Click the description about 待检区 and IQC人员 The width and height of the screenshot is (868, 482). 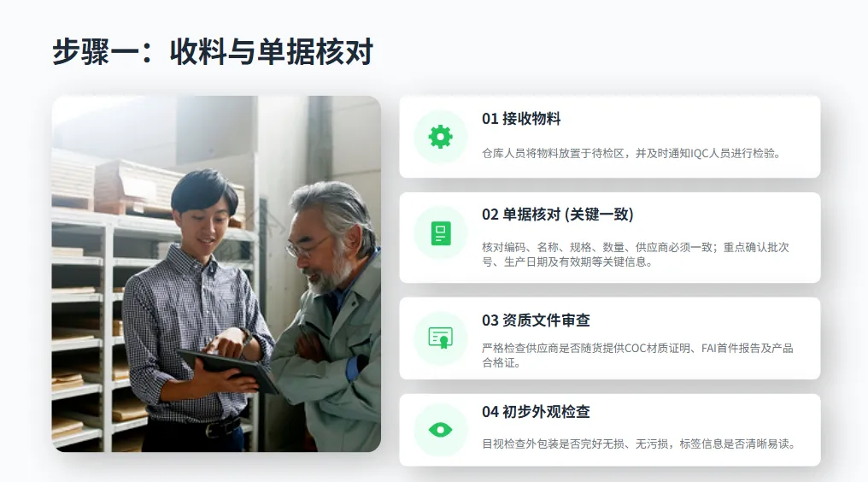631,154
